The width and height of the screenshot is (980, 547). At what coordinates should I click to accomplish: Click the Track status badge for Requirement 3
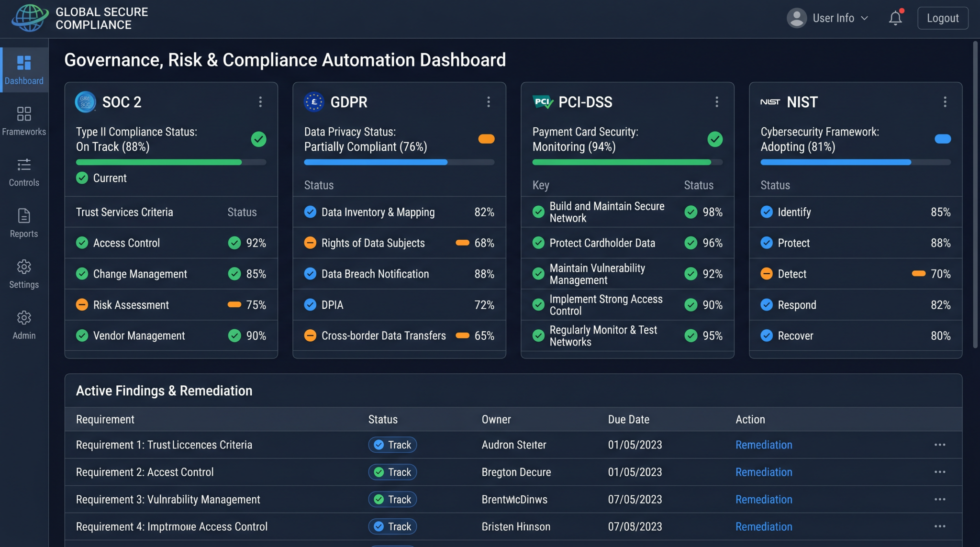(392, 500)
